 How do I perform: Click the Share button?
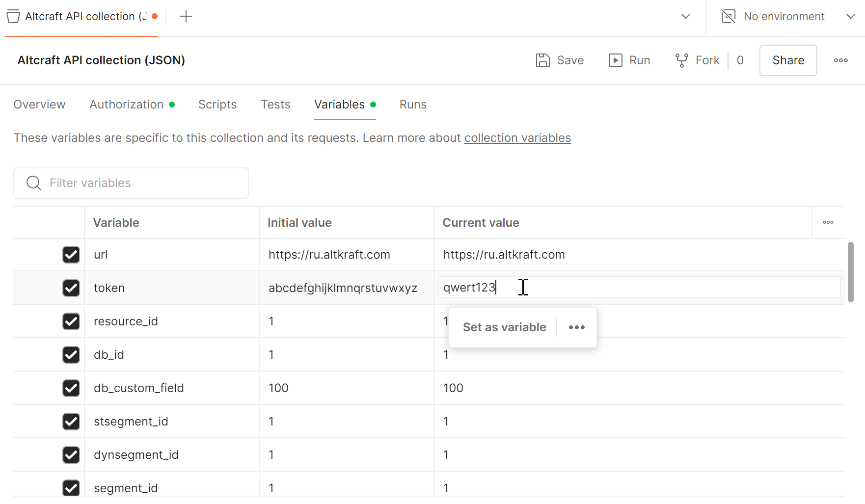tap(788, 60)
